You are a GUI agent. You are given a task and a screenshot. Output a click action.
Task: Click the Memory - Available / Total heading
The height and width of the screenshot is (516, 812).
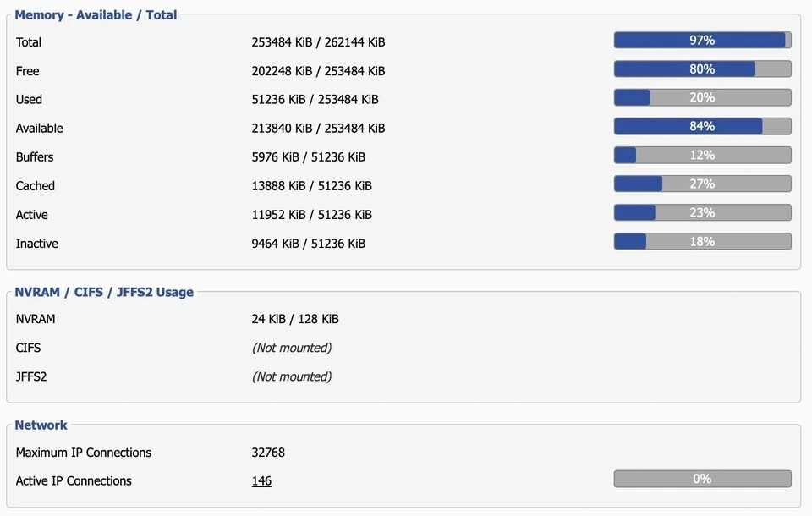[96, 14]
